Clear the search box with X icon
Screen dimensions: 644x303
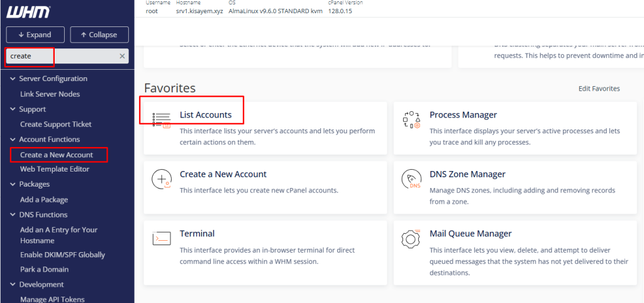point(122,57)
